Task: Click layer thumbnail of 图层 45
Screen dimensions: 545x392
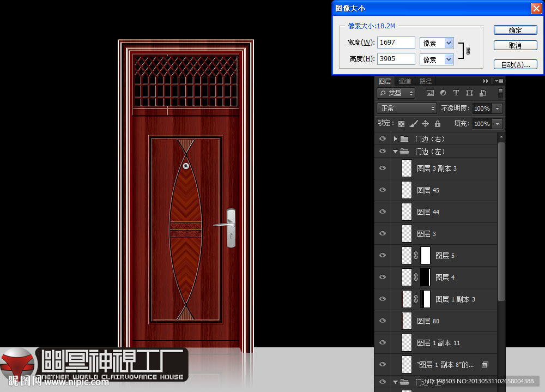Action: point(407,190)
